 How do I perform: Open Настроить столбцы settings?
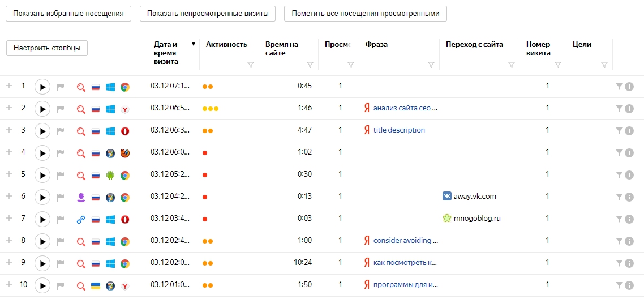[x=47, y=48]
